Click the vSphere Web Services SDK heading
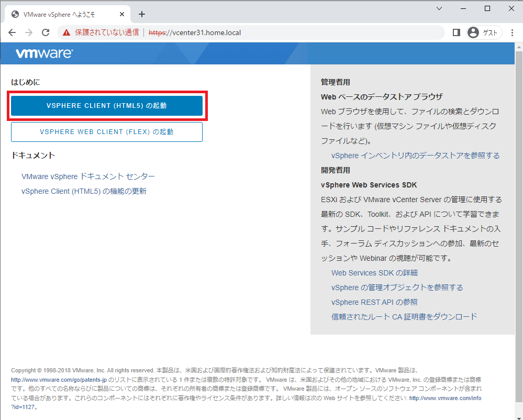Image resolution: width=523 pixels, height=420 pixels. pyautogui.click(x=369, y=185)
